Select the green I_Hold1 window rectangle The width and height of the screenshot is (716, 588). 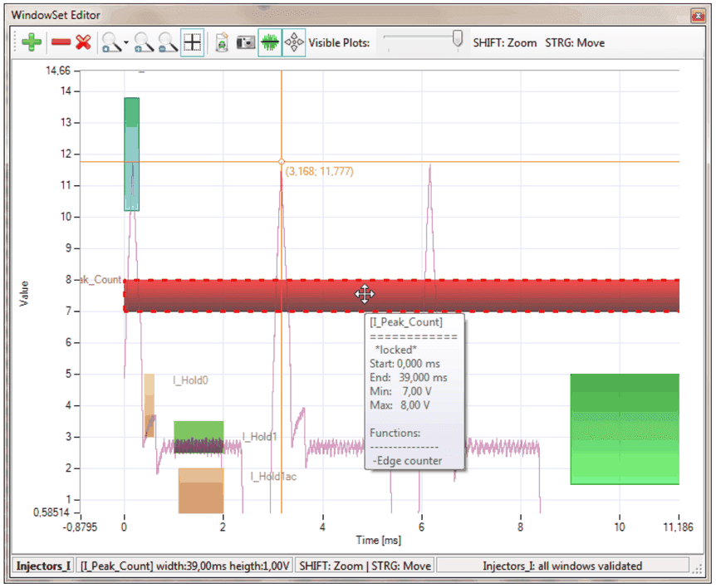pos(199,437)
